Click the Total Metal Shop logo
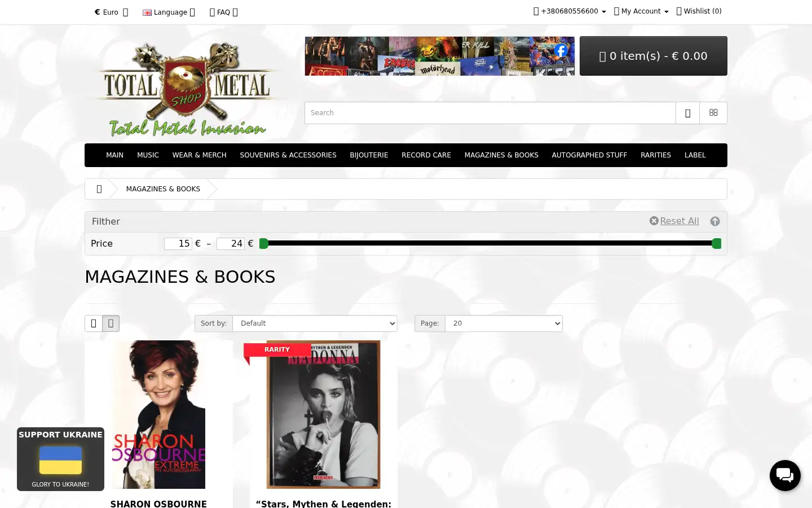This screenshot has height=508, width=812. point(186,89)
